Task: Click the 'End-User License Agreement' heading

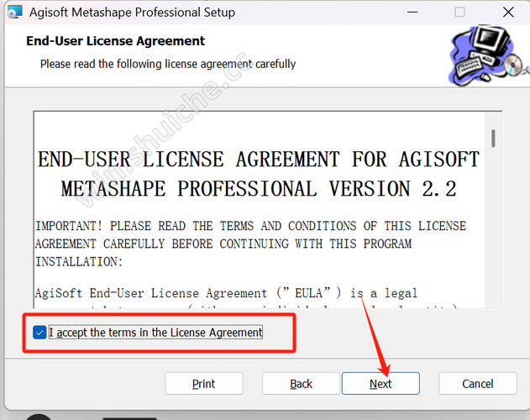Action: point(115,41)
